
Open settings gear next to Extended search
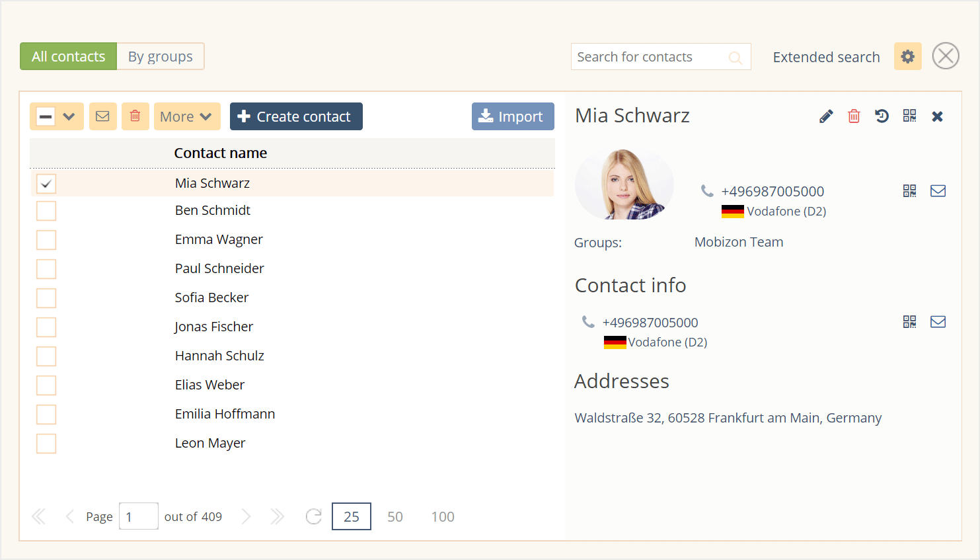908,56
